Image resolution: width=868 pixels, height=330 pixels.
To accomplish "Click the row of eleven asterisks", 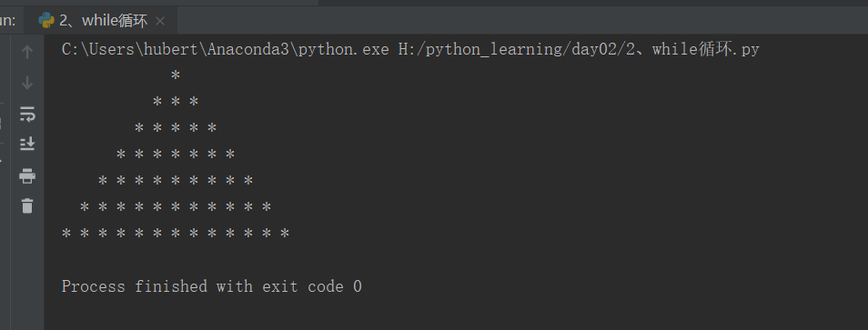I will pos(176,207).
